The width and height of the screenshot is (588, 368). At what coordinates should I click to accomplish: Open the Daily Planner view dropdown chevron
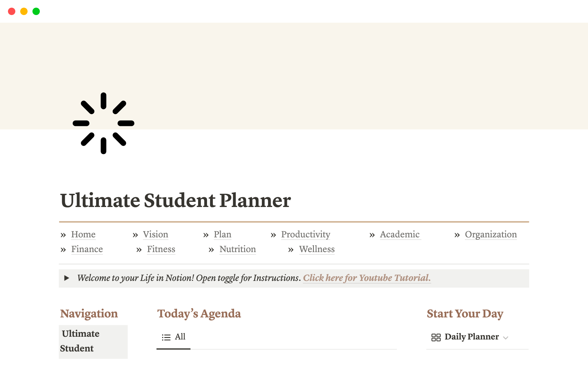pyautogui.click(x=506, y=338)
